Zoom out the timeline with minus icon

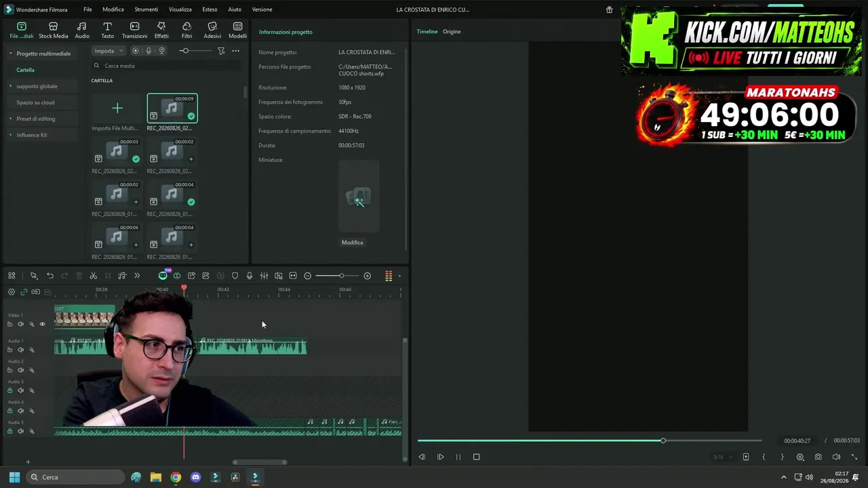[308, 276]
